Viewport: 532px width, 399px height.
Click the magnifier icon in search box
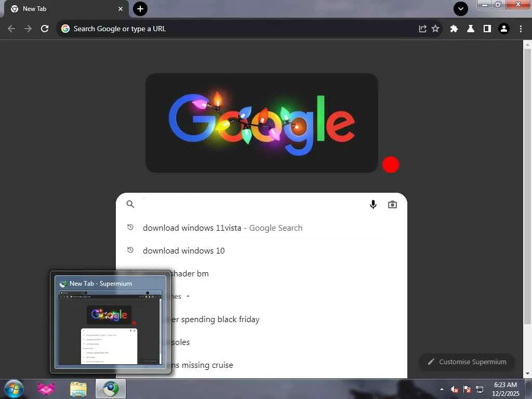(130, 204)
